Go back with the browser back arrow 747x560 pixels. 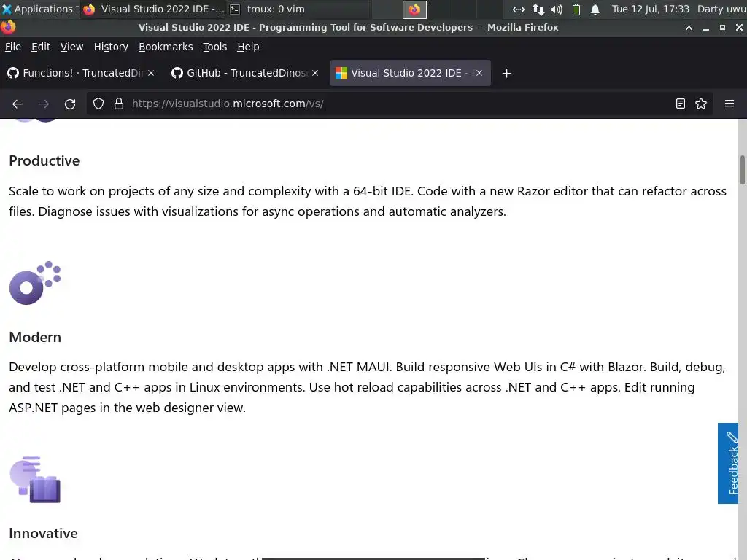(18, 104)
